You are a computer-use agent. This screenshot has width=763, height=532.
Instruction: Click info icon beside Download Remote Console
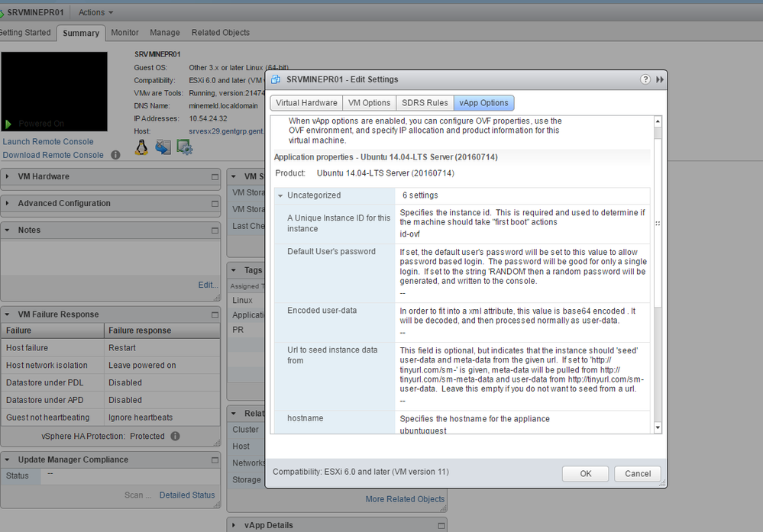[115, 155]
